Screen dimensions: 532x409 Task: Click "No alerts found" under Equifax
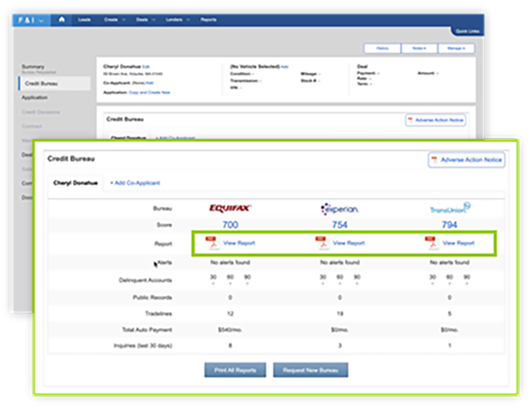[x=230, y=263]
